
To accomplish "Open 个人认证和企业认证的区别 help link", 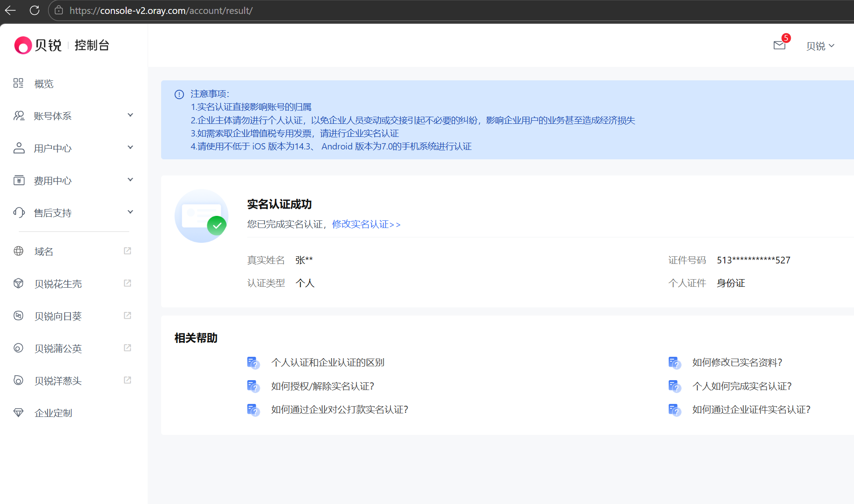I will pyautogui.click(x=328, y=362).
